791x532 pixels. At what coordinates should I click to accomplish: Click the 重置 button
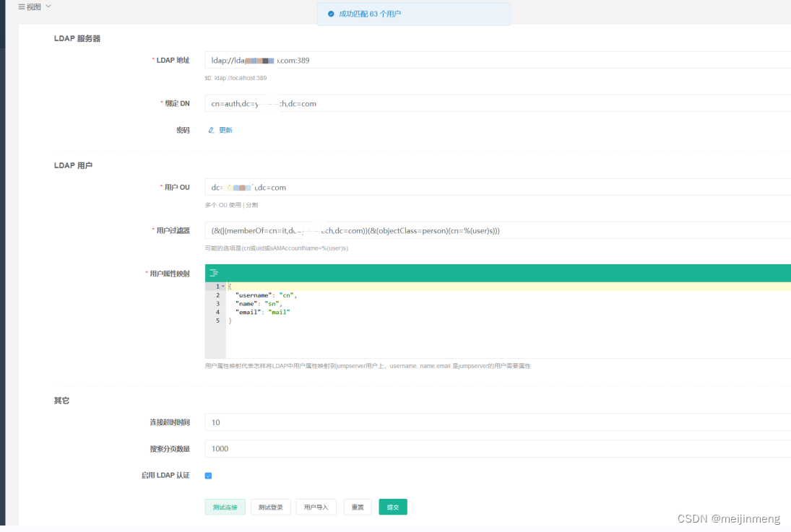(358, 507)
